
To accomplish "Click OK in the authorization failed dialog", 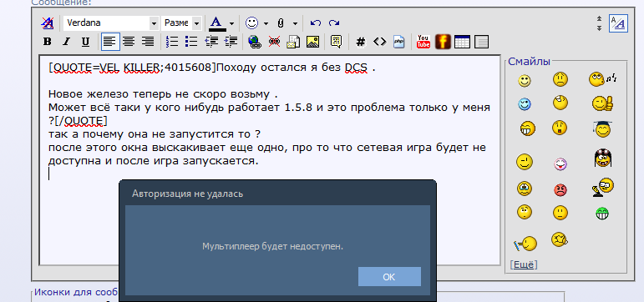I will click(389, 277).
